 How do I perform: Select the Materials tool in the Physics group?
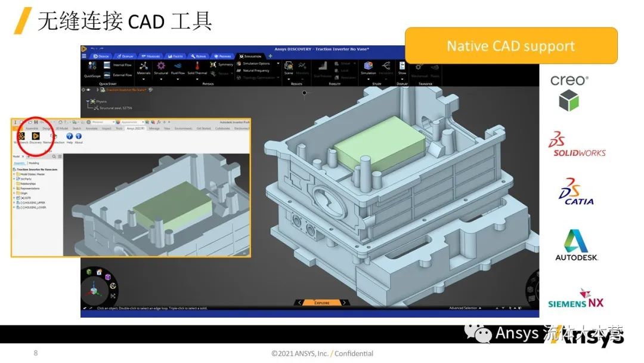pyautogui.click(x=144, y=66)
